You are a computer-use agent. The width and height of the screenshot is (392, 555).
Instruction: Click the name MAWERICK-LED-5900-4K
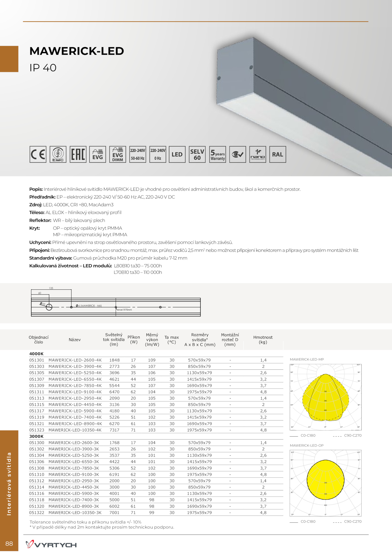click(x=75, y=411)
